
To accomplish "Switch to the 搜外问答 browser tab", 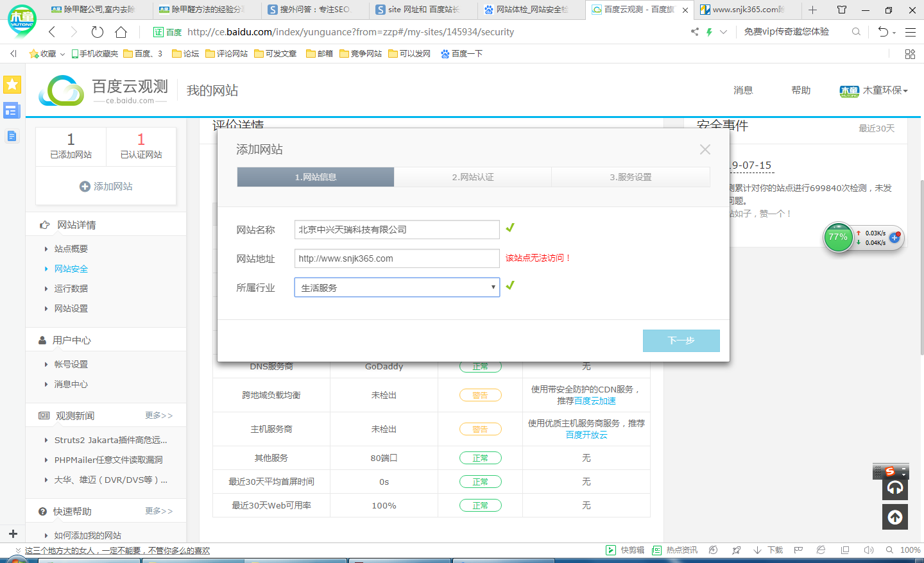I will [315, 10].
